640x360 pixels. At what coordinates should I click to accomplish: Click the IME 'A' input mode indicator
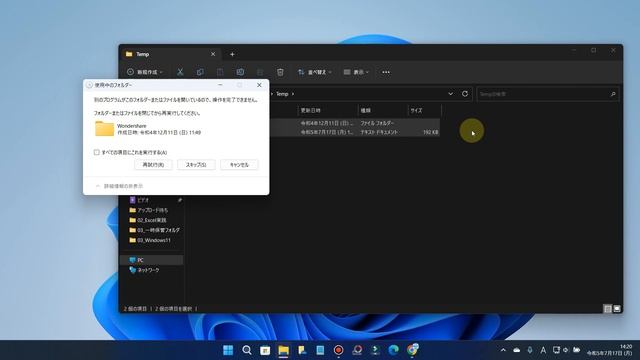coord(543,350)
